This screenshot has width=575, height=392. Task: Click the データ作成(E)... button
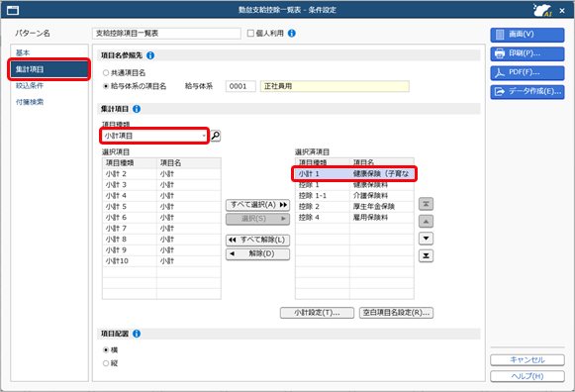527,92
